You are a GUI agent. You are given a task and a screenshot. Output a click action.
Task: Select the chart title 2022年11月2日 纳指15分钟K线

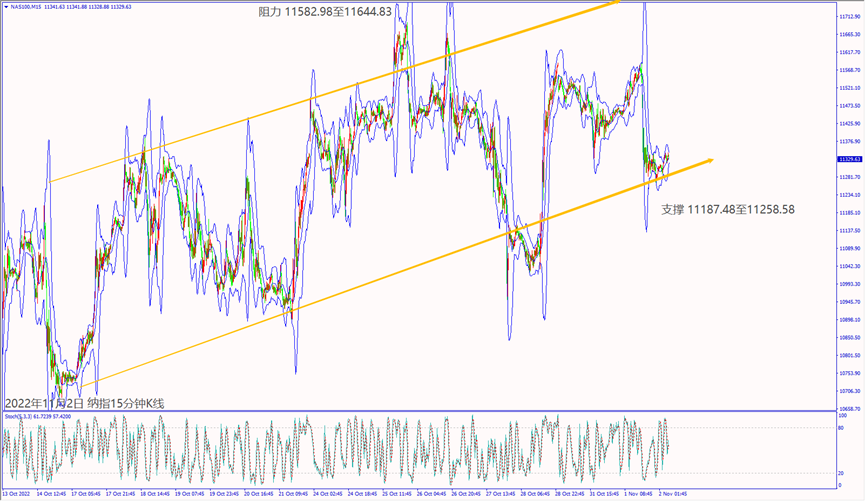pyautogui.click(x=84, y=403)
